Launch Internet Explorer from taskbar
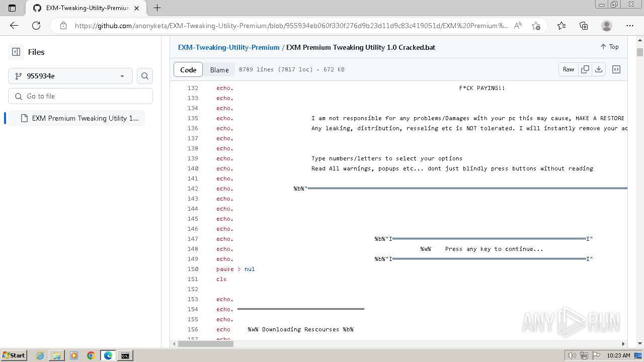This screenshot has width=644, height=362. (x=40, y=355)
